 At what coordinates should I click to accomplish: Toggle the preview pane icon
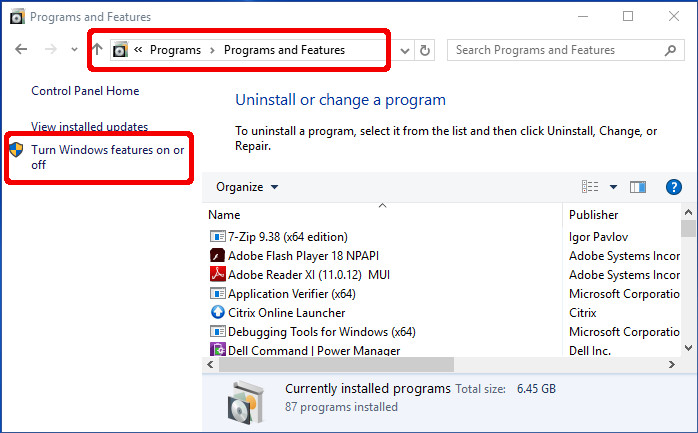(x=638, y=187)
